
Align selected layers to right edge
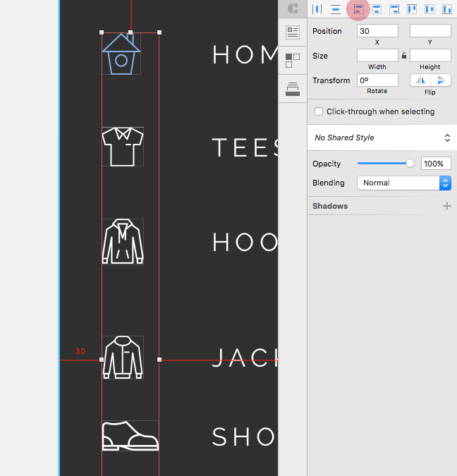394,9
